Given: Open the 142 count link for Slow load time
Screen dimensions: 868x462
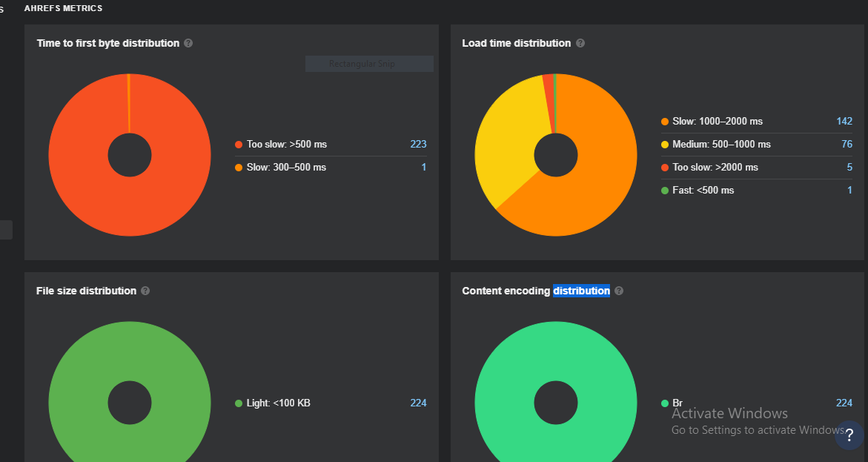Looking at the screenshot, I should pos(845,121).
